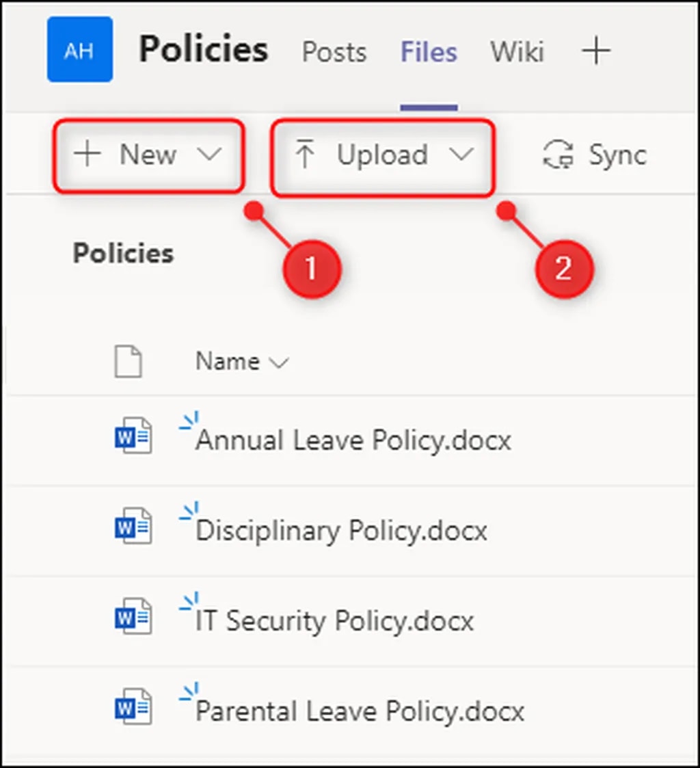Open Disciplinary Policy.docx file
The height and width of the screenshot is (768, 700).
pos(341,531)
